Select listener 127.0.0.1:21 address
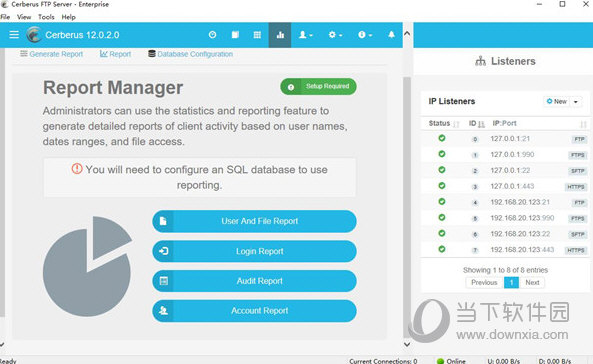This screenshot has height=364, width=593. [x=510, y=139]
